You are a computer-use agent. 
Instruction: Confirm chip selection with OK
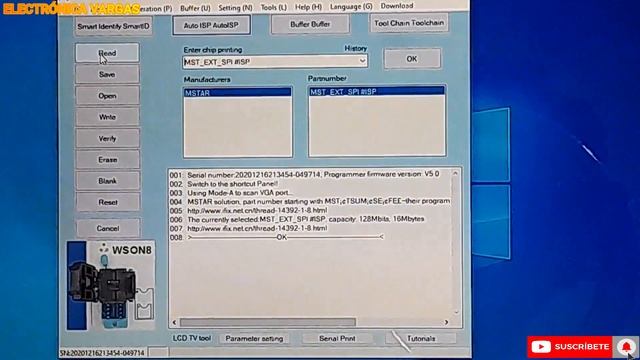pos(412,59)
